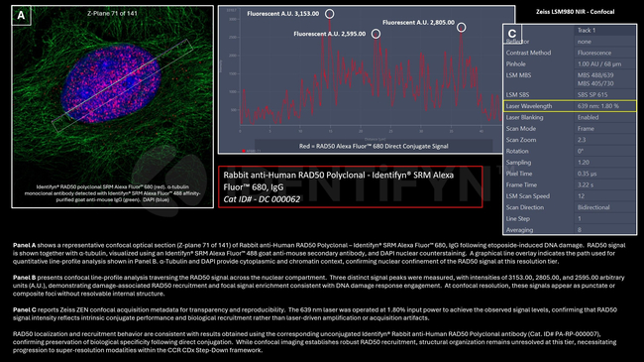Click the '2.3' scan zoom value

click(x=582, y=140)
